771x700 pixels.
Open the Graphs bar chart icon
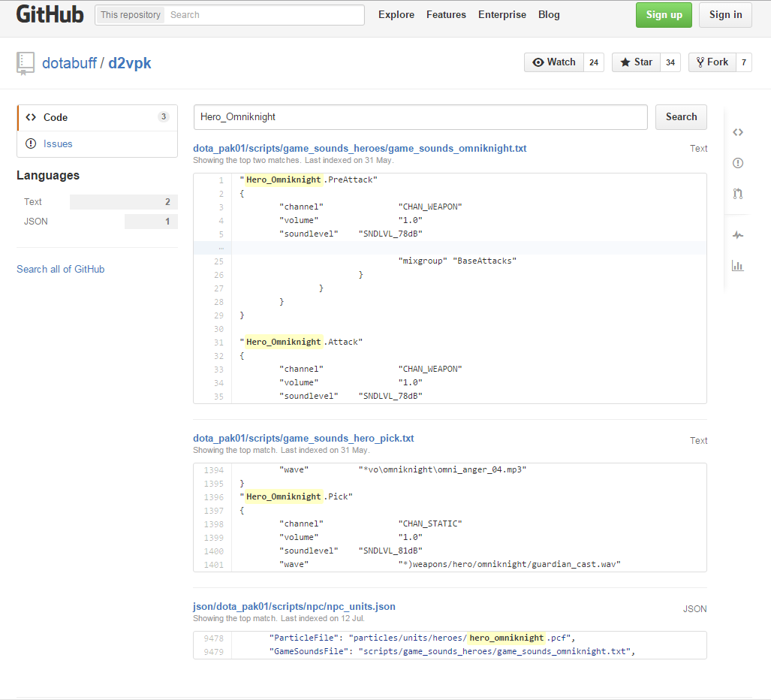[737, 265]
